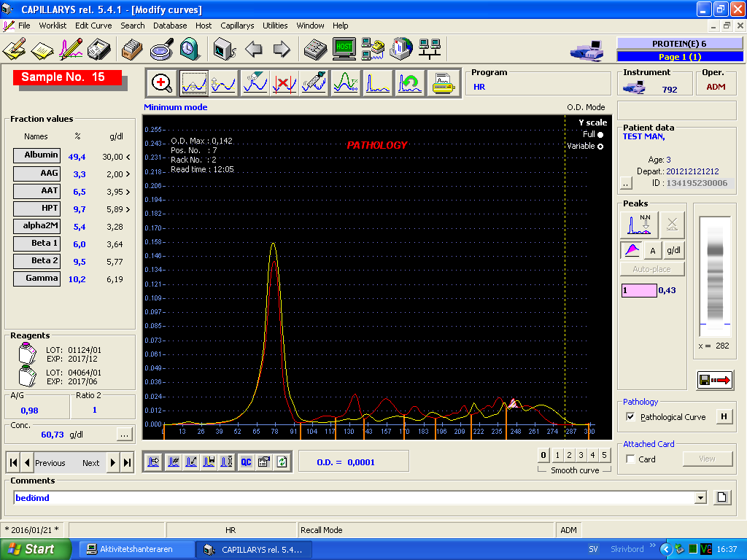Viewport: 747px width, 560px height.
Task: Jump to the first sample record
Action: 14,463
